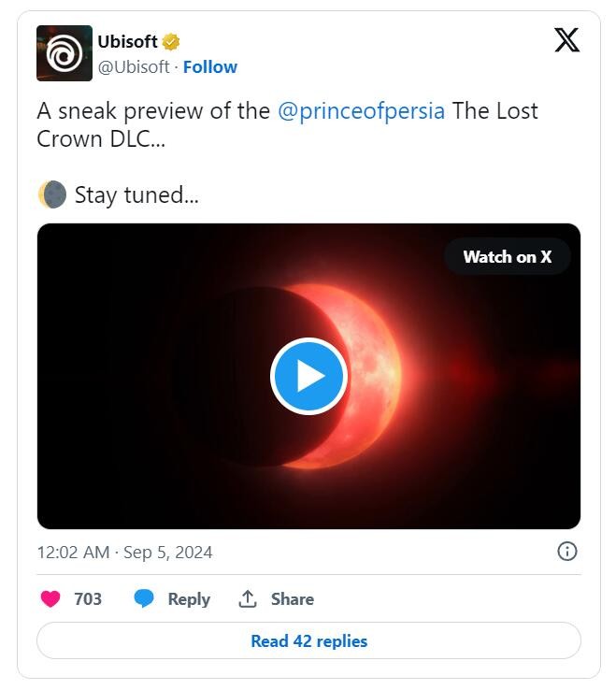Open the Read 42 replies button
The image size is (616, 690).
(x=308, y=641)
